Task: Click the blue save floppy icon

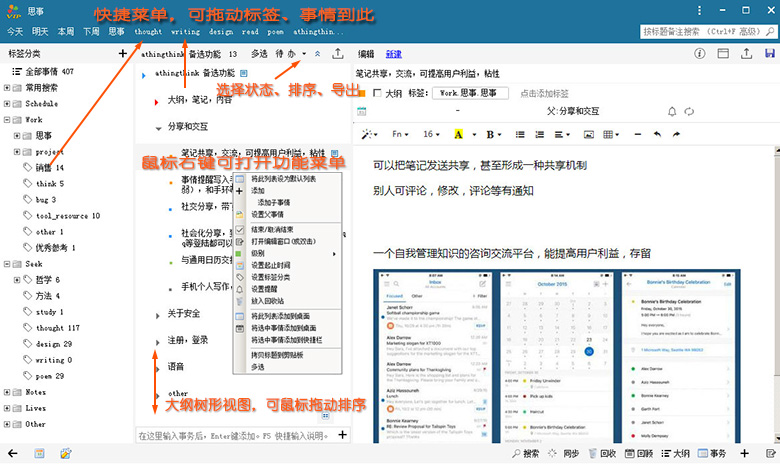Action: pos(770,53)
